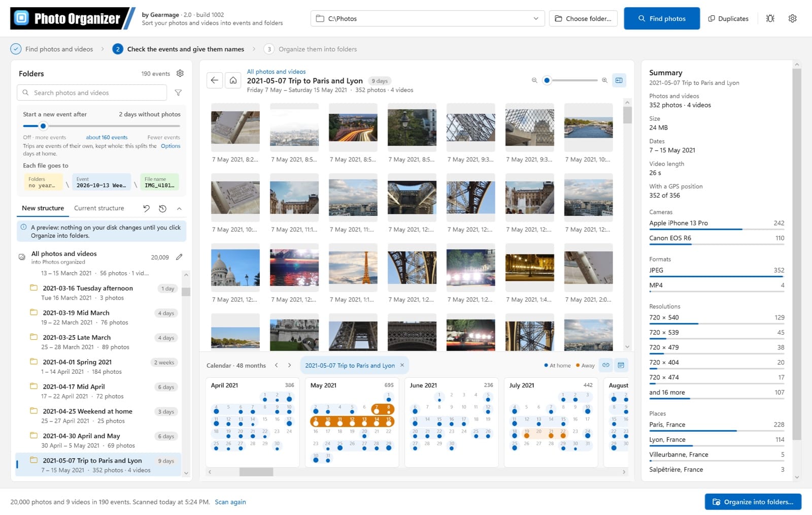Switch to the New structure tab
This screenshot has width=812, height=515.
43,208
